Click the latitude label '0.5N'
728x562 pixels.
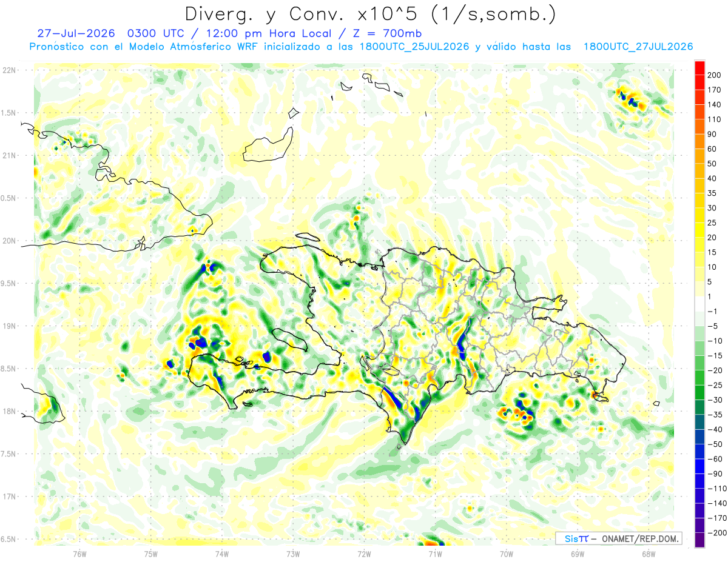coord(8,198)
